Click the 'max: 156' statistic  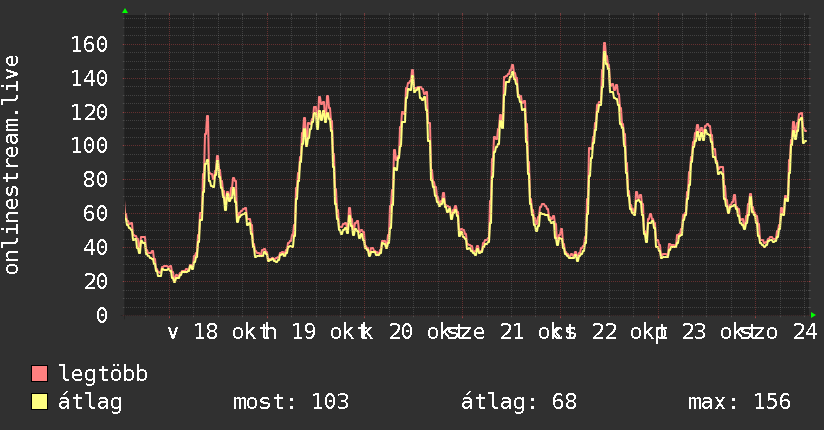pyautogui.click(x=739, y=402)
